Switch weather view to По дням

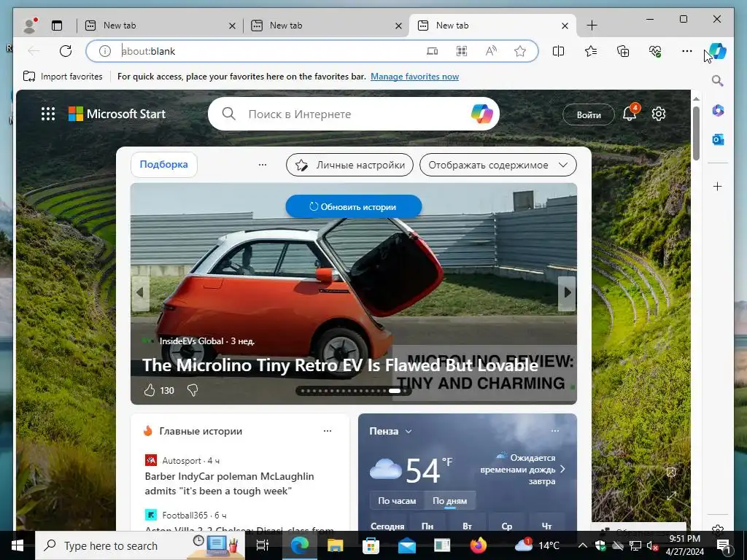pyautogui.click(x=449, y=501)
